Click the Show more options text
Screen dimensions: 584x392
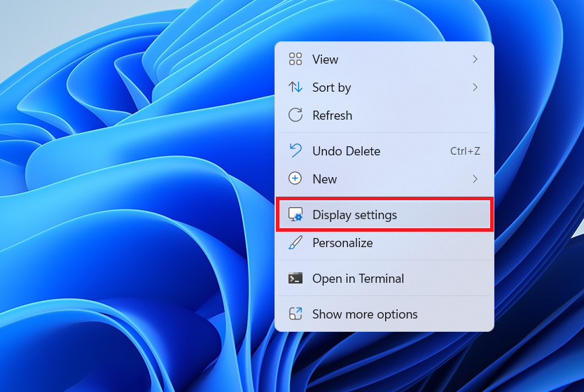coord(365,314)
